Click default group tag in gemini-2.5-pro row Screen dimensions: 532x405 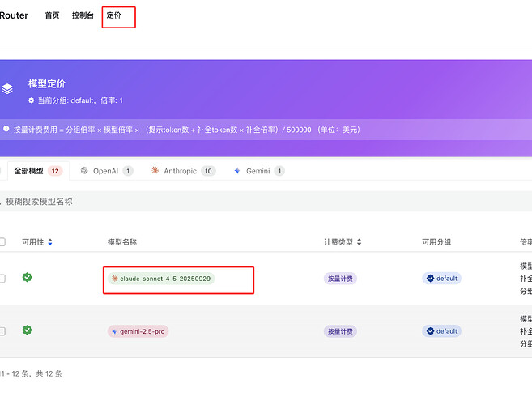[x=441, y=331]
